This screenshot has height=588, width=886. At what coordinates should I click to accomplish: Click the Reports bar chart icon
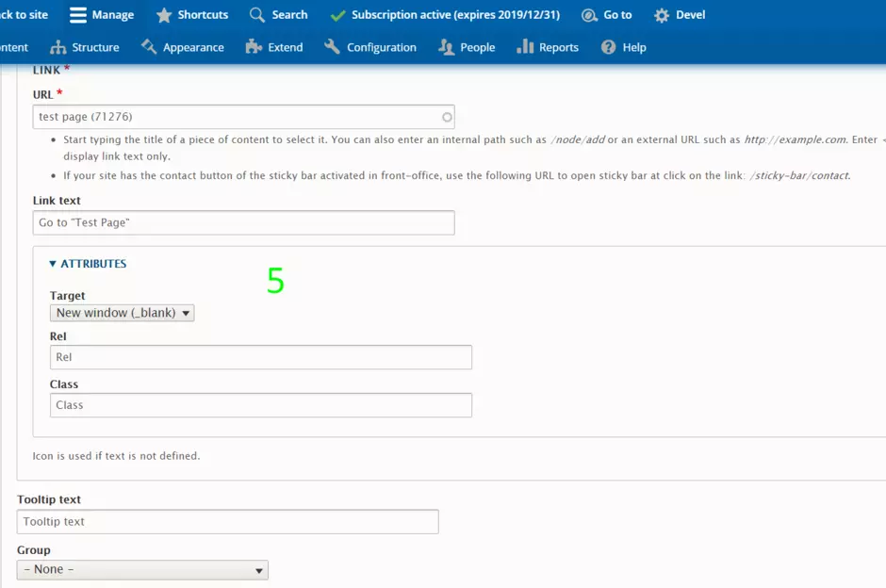tap(525, 47)
